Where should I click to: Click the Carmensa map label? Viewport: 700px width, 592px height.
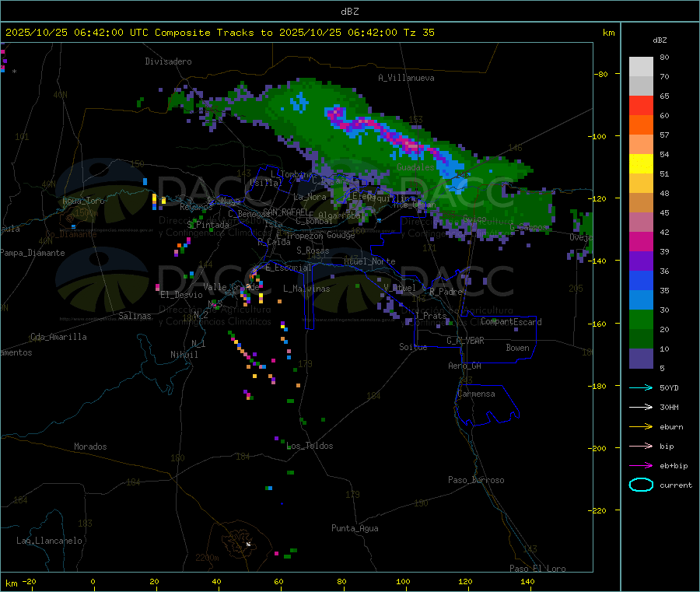(x=476, y=394)
